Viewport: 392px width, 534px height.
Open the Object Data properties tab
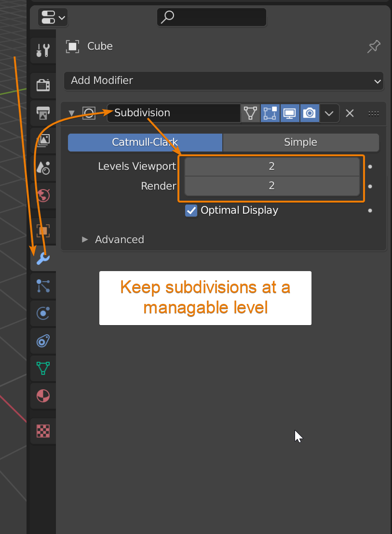click(x=43, y=369)
